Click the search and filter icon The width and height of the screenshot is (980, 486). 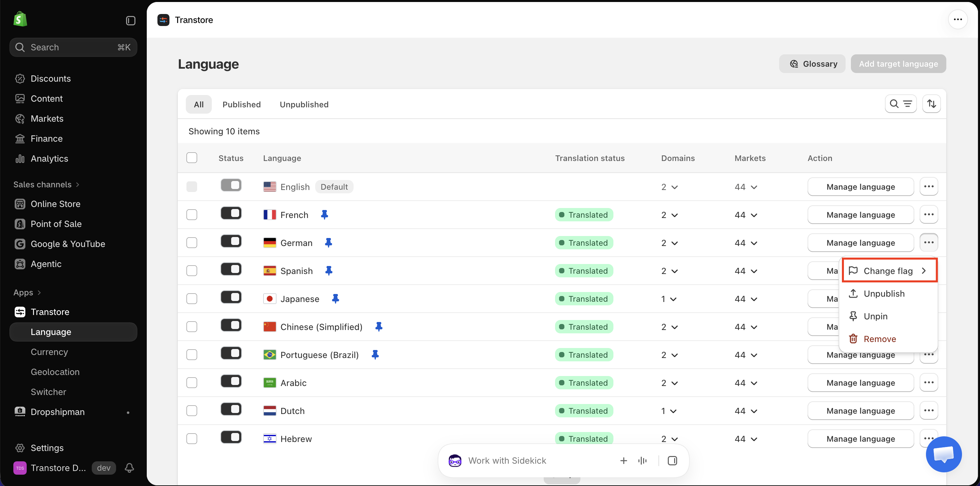coord(901,104)
